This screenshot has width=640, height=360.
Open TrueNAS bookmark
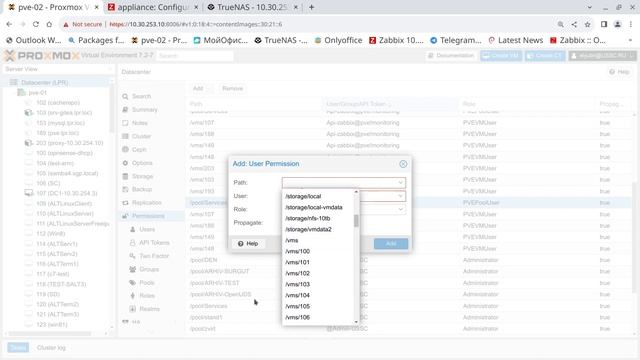point(281,40)
